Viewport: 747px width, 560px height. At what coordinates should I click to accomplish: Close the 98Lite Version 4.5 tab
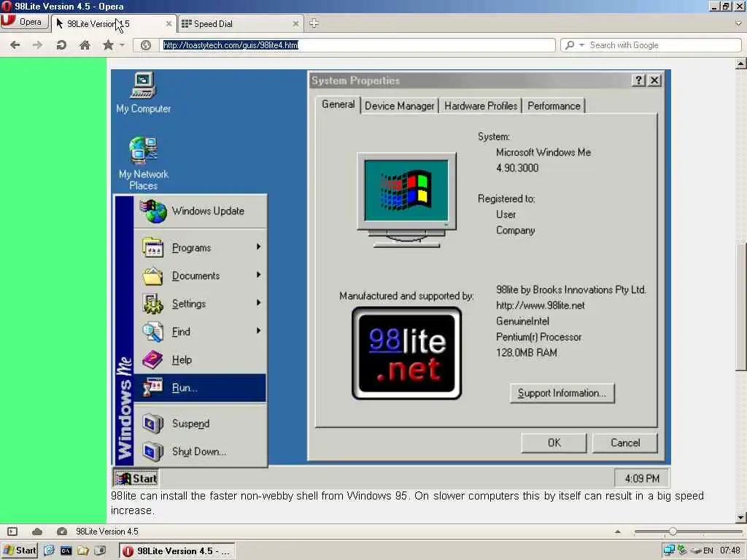169,24
